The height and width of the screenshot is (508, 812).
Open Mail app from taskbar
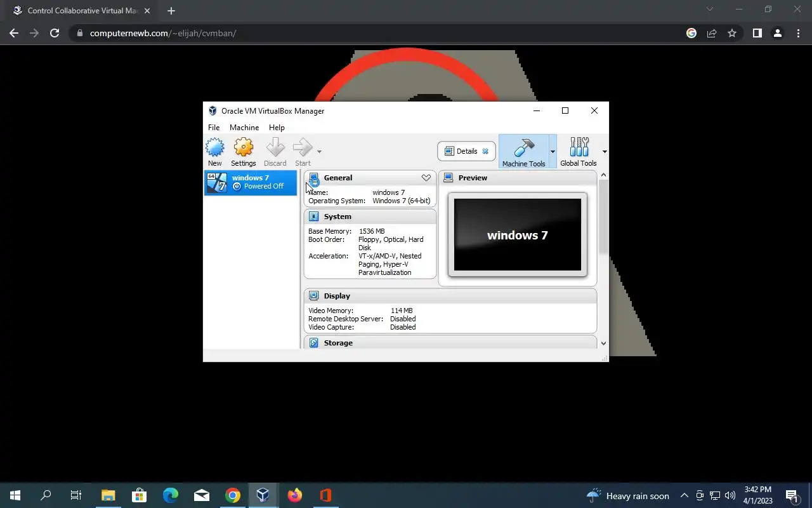pos(202,495)
